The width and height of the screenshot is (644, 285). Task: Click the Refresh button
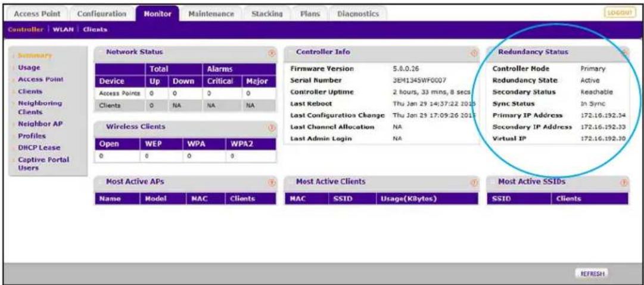coord(592,274)
